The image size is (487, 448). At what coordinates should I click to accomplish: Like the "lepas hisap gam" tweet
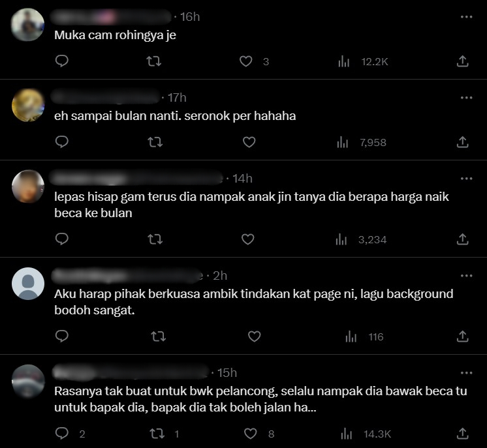(x=247, y=239)
